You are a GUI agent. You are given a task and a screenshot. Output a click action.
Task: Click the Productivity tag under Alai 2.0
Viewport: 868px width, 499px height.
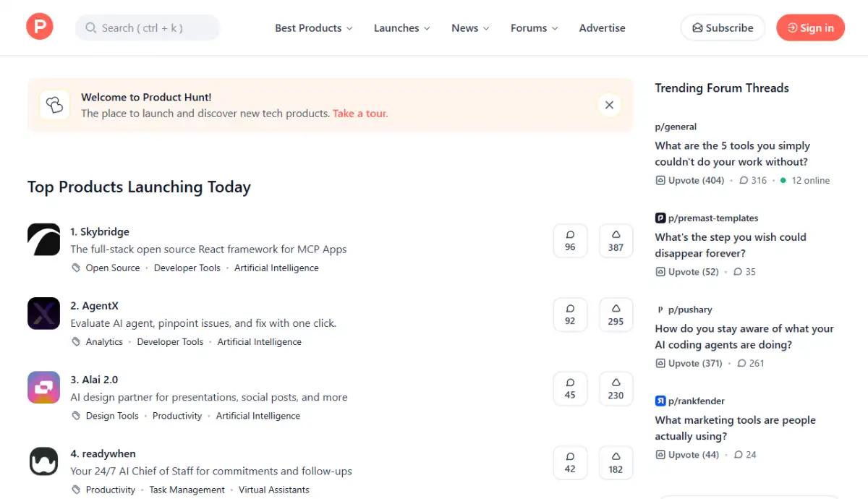coord(177,415)
